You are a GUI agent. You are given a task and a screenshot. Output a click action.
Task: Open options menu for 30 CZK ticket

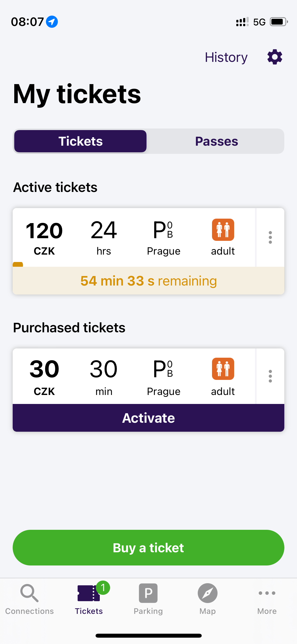pos(270,376)
